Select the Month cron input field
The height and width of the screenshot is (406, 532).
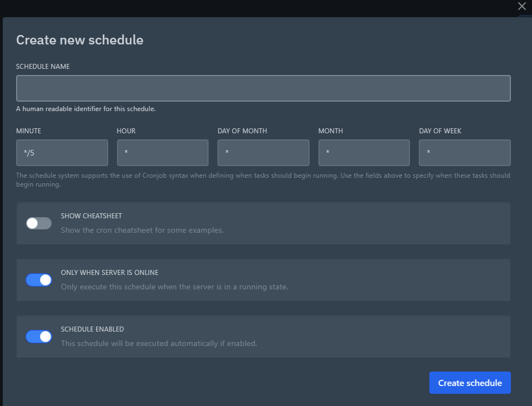(x=364, y=153)
